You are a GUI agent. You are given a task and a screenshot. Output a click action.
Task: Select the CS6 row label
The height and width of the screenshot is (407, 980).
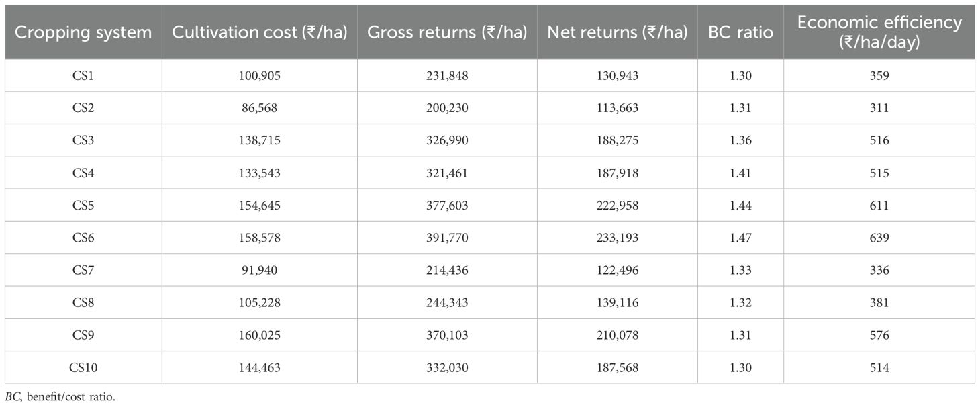(83, 238)
